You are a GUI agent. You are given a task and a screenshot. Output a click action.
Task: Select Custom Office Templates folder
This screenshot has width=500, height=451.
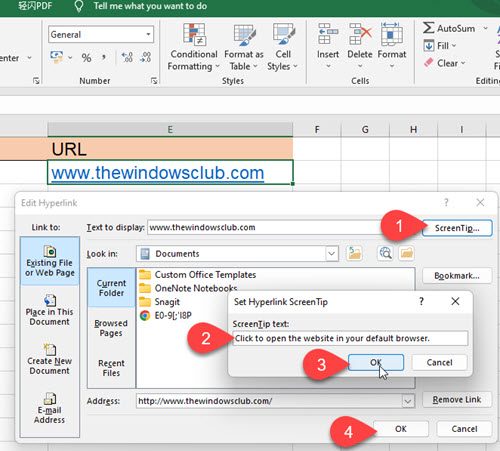coord(197,275)
